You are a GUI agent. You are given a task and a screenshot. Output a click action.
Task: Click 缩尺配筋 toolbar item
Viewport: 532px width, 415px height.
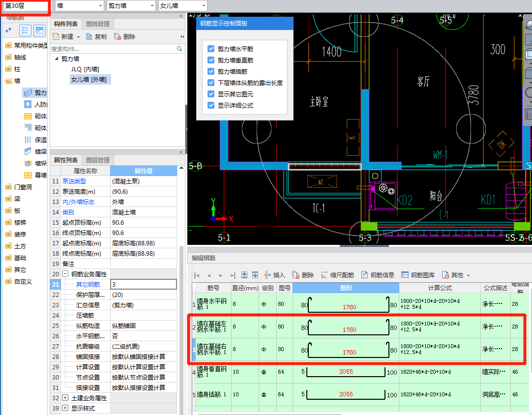(337, 275)
